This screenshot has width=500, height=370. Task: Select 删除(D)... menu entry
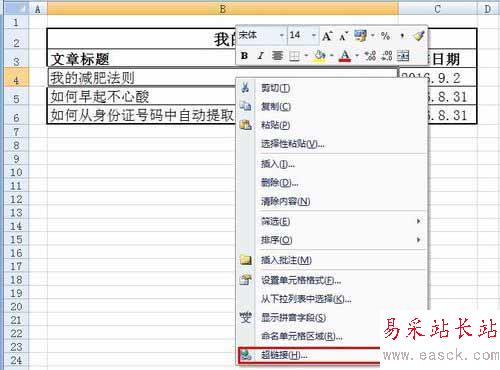[332, 183]
